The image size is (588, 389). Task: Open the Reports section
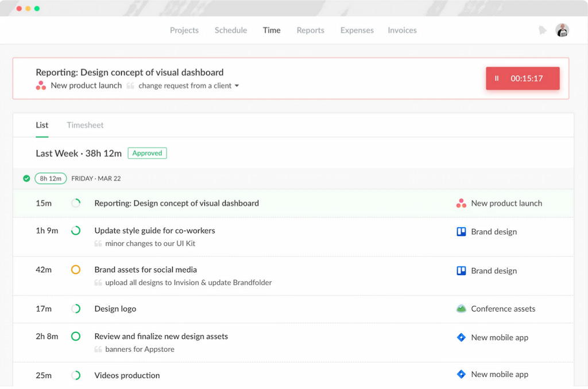point(310,30)
